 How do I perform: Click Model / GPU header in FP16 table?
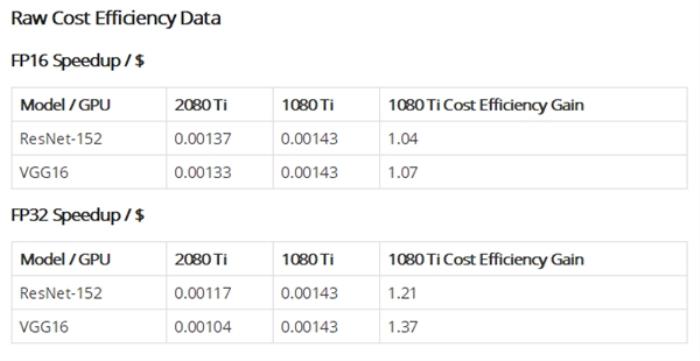(x=65, y=105)
